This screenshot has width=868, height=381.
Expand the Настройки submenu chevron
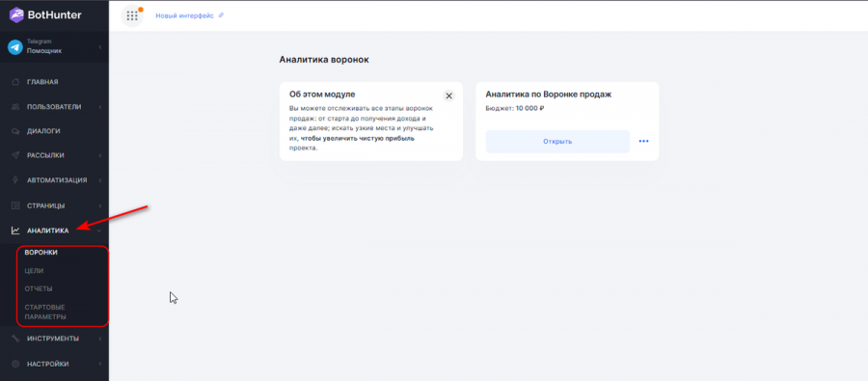(x=100, y=364)
